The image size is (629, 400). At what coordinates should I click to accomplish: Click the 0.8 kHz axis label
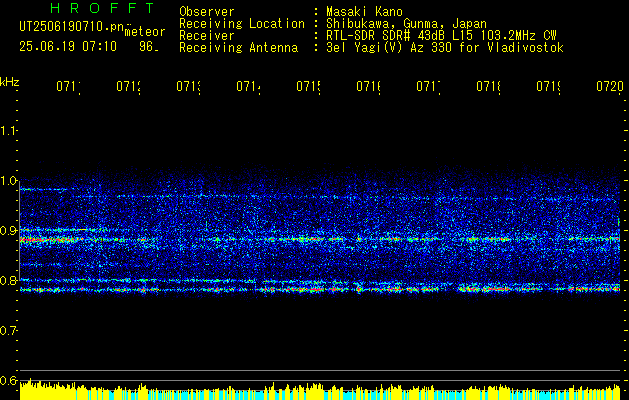[8, 280]
